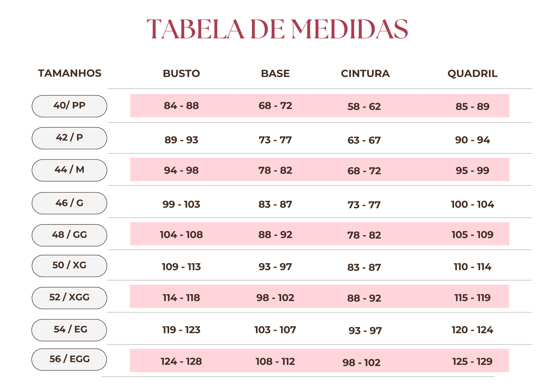Select the 100 - 104 quadril value
The image size is (555, 392).
[x=472, y=205]
